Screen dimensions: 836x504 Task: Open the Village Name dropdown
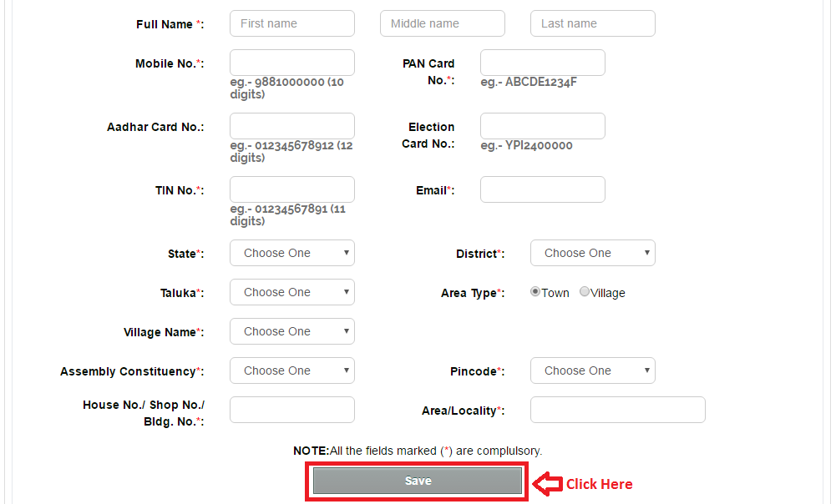291,331
